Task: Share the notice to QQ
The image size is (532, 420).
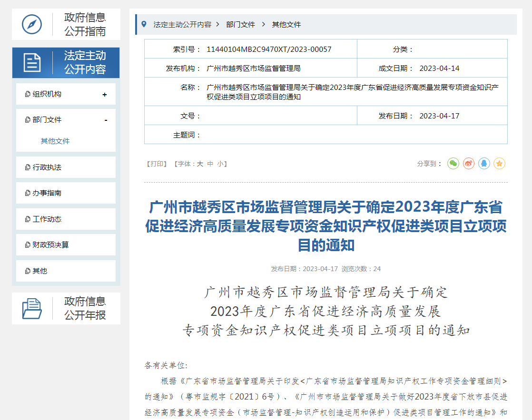Action: click(484, 164)
